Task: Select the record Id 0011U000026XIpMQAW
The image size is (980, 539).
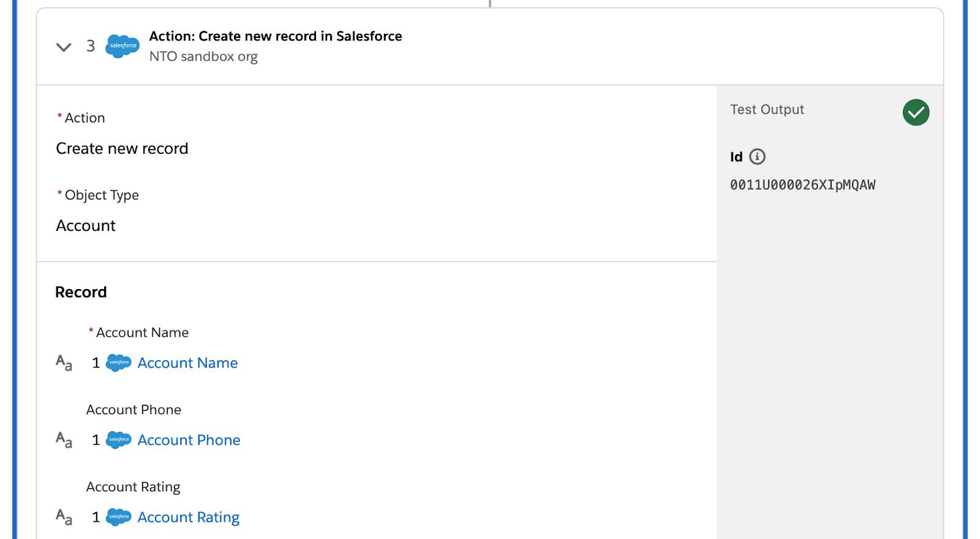Action: 802,185
